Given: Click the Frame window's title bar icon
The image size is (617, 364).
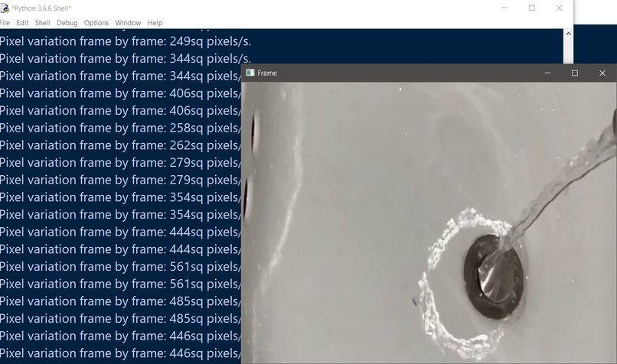Looking at the screenshot, I should pos(250,73).
